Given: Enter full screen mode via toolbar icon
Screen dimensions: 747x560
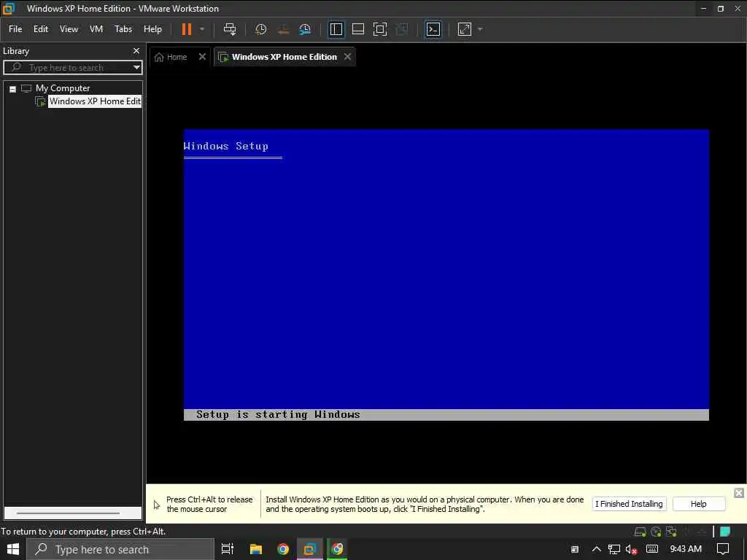Looking at the screenshot, I should click(379, 29).
